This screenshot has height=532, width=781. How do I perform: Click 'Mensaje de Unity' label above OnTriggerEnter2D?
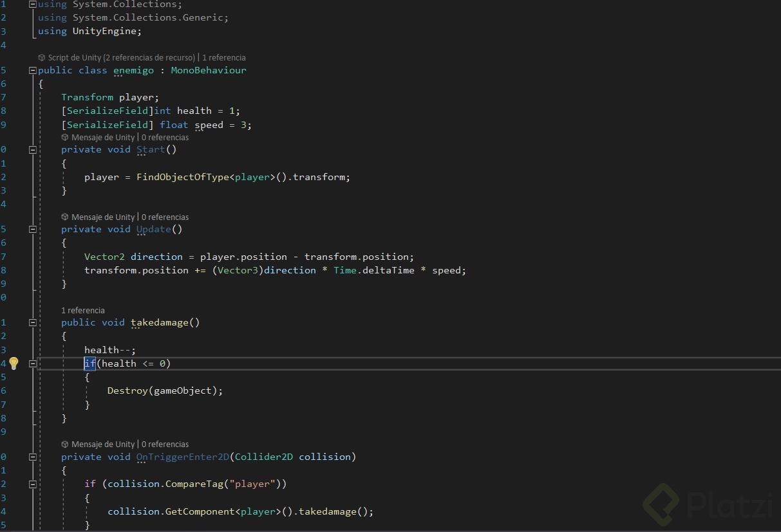[103, 444]
